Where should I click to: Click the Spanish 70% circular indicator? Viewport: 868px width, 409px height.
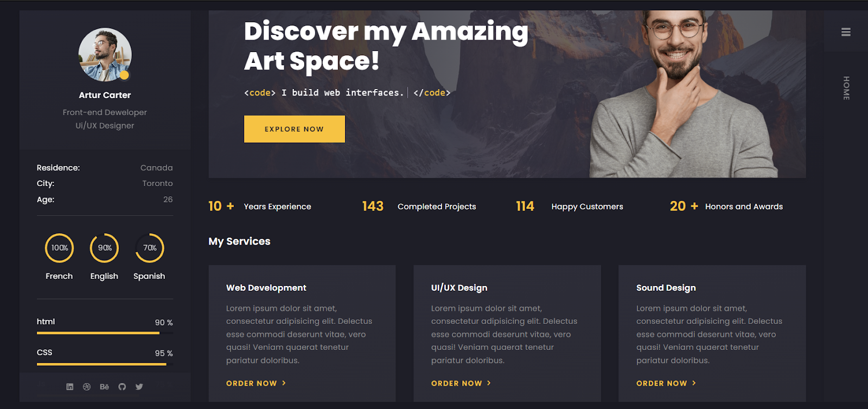click(x=149, y=248)
